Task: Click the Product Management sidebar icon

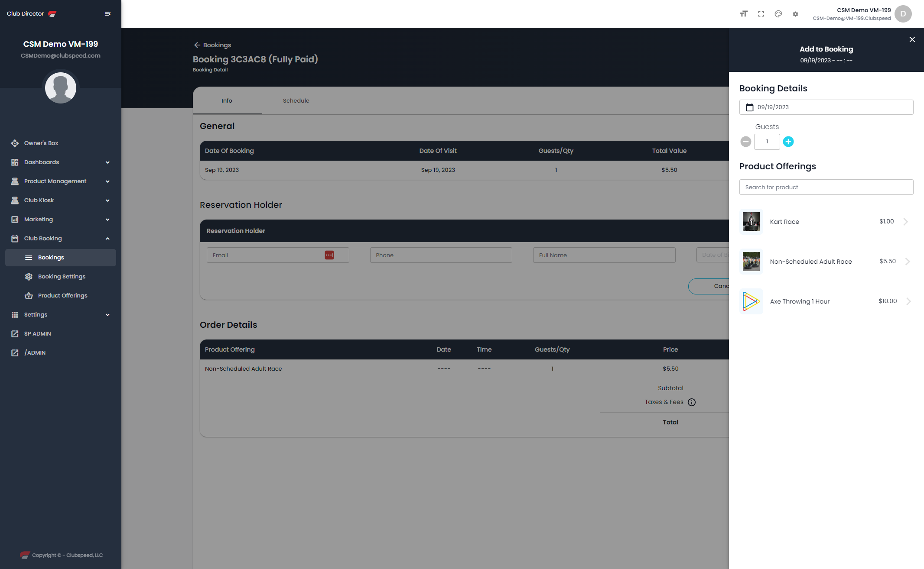Action: pos(15,181)
